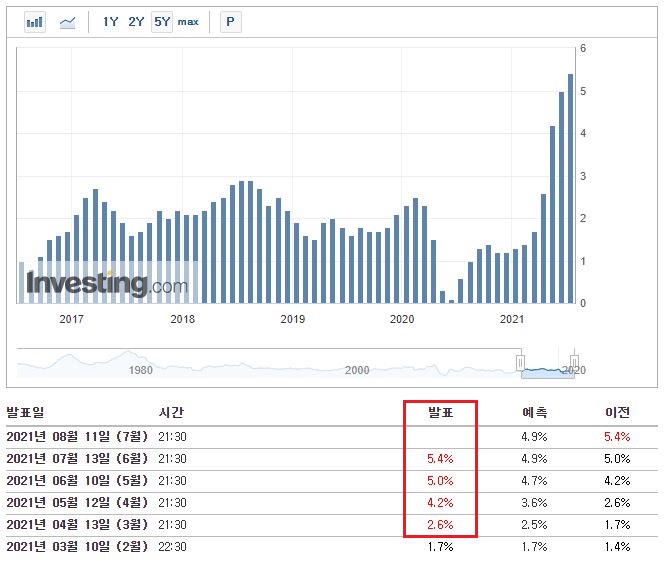Click the 2.5% forecast for March
This screenshot has height=563, width=664.
[534, 524]
